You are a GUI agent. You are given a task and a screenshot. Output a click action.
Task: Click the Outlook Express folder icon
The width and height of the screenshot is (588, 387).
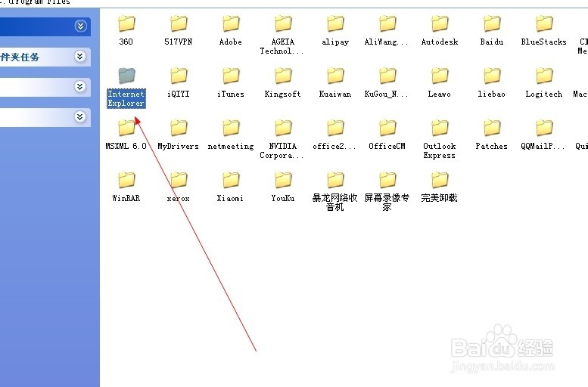[440, 128]
